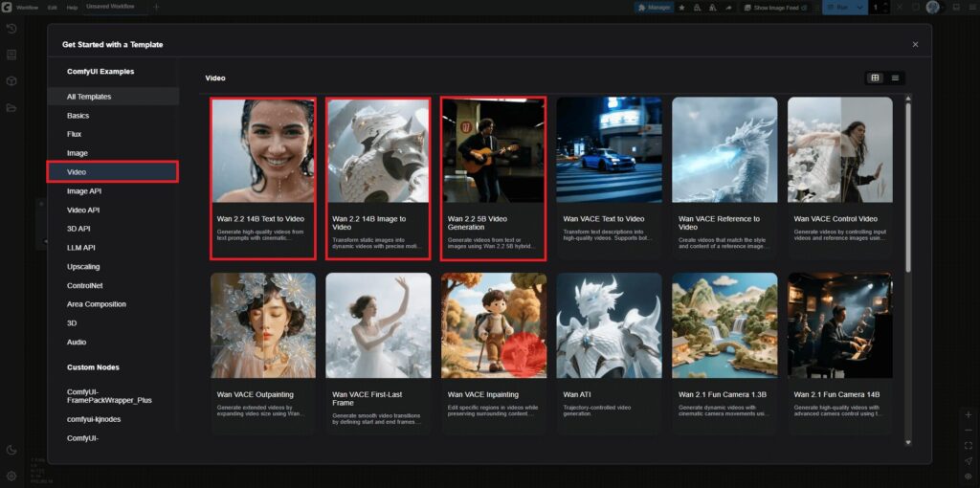980x488 pixels.
Task: Click the template list vertical scrollbar
Action: [x=908, y=188]
